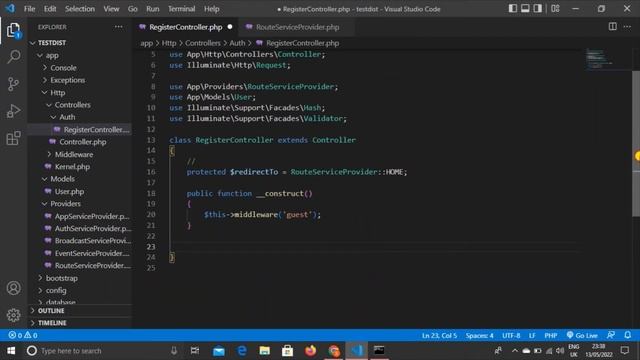Open the Terminal menu
The width and height of the screenshot is (640, 360).
coord(182,9)
